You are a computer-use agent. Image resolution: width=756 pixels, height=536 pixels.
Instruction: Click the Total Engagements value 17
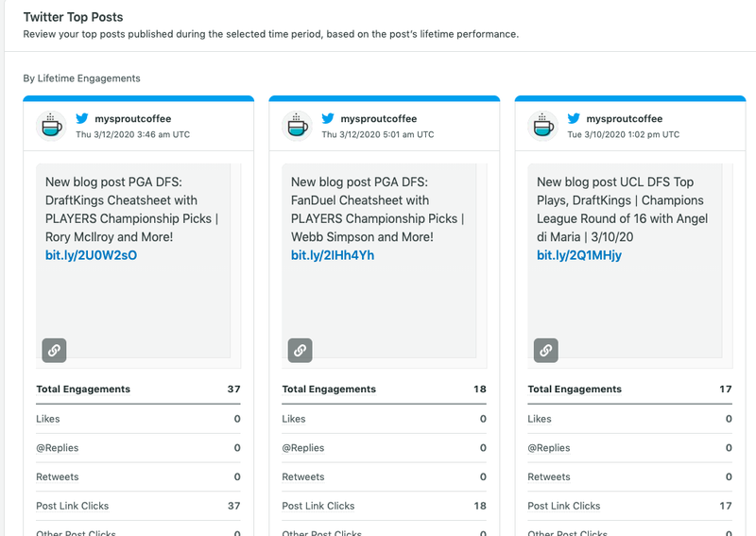[726, 389]
